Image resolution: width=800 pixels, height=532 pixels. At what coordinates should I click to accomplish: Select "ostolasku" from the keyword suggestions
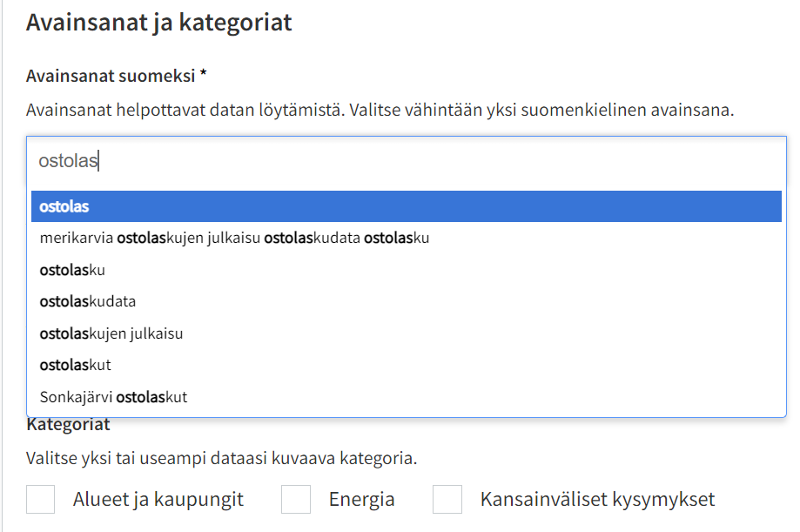[x=70, y=270]
